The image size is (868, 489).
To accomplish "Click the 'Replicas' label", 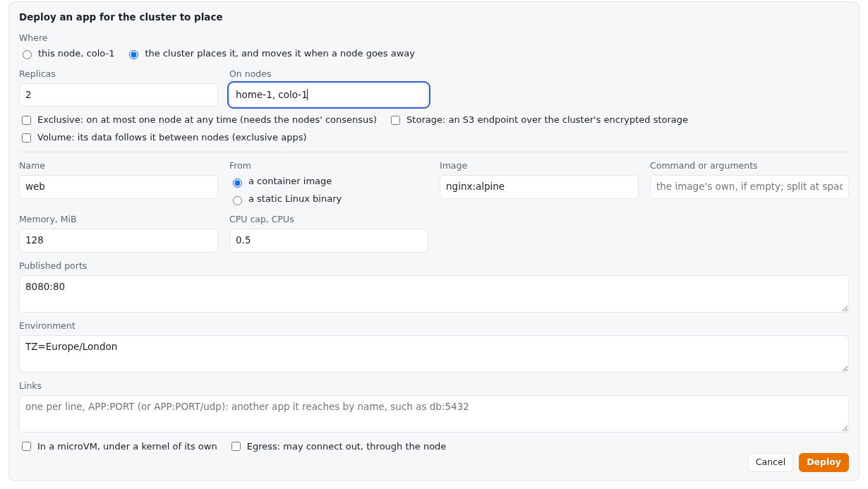I will [x=37, y=74].
